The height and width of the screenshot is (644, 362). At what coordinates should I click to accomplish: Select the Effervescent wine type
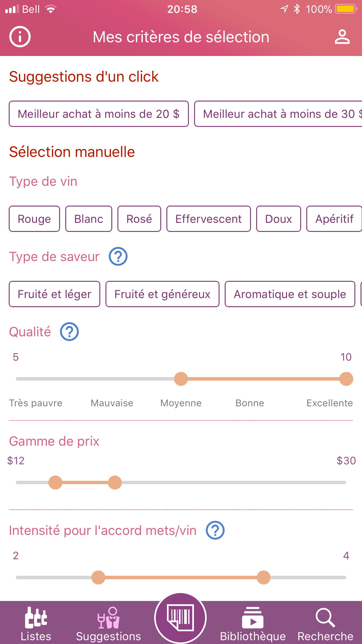209,219
